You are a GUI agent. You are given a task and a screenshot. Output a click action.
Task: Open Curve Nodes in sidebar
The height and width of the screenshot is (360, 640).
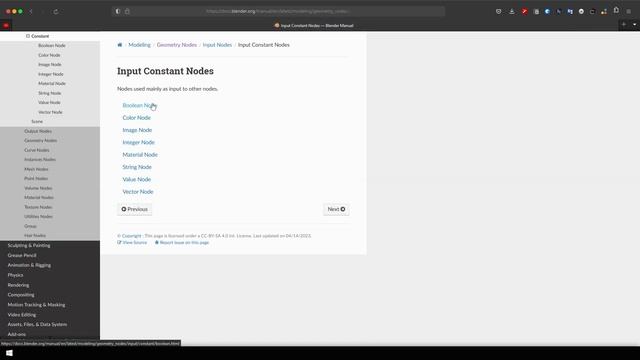[36, 150]
